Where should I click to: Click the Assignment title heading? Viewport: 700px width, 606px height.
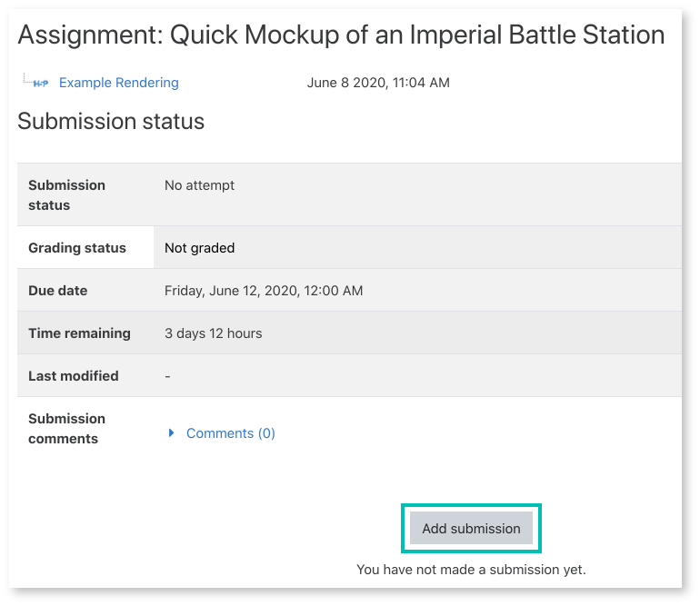341,35
